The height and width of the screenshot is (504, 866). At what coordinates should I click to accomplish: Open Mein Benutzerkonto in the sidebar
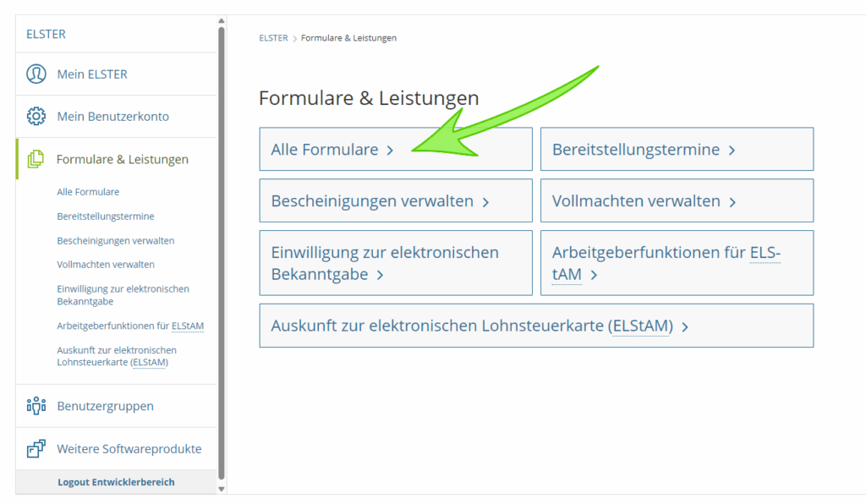[117, 117]
